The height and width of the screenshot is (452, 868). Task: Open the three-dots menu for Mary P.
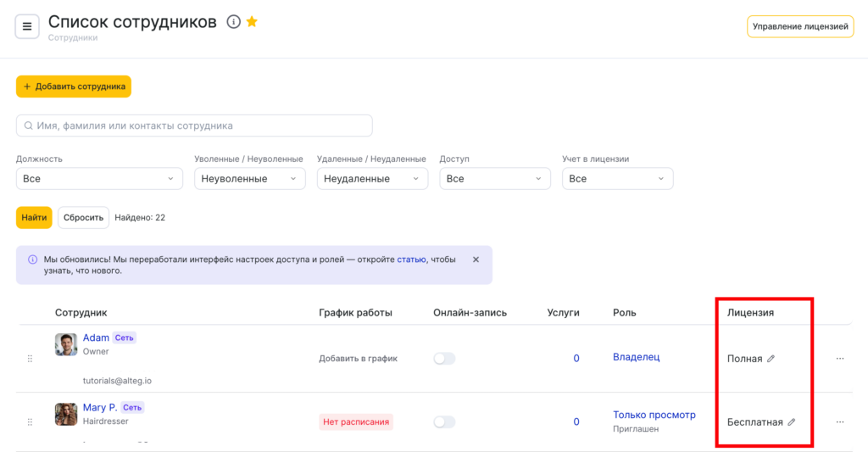[x=840, y=421]
